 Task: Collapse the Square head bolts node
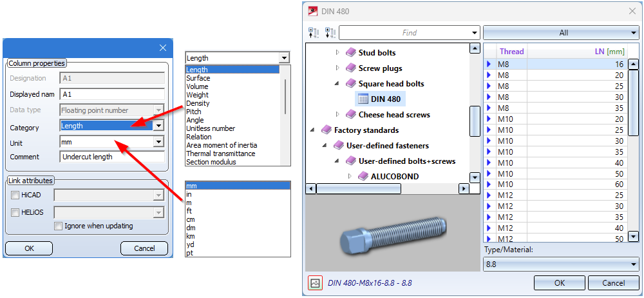338,84
